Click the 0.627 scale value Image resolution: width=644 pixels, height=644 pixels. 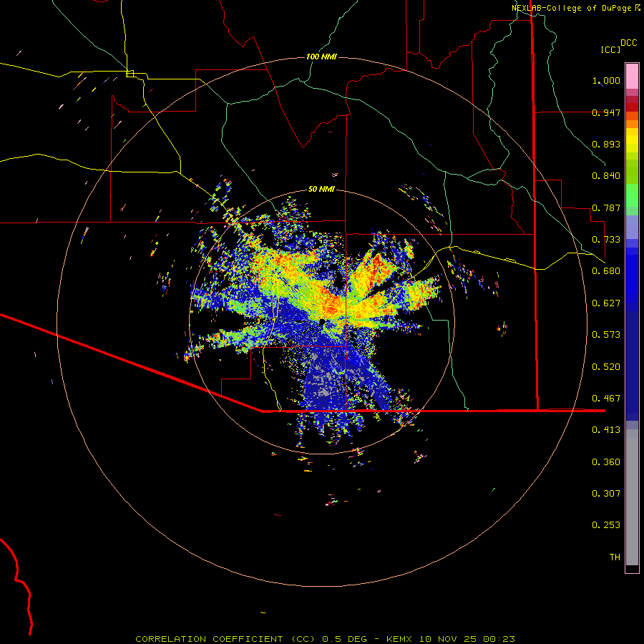(x=606, y=303)
